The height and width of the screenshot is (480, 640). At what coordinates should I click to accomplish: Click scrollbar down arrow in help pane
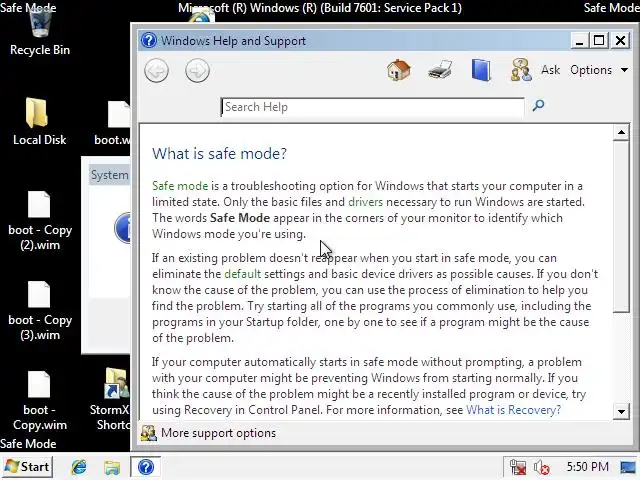click(621, 411)
